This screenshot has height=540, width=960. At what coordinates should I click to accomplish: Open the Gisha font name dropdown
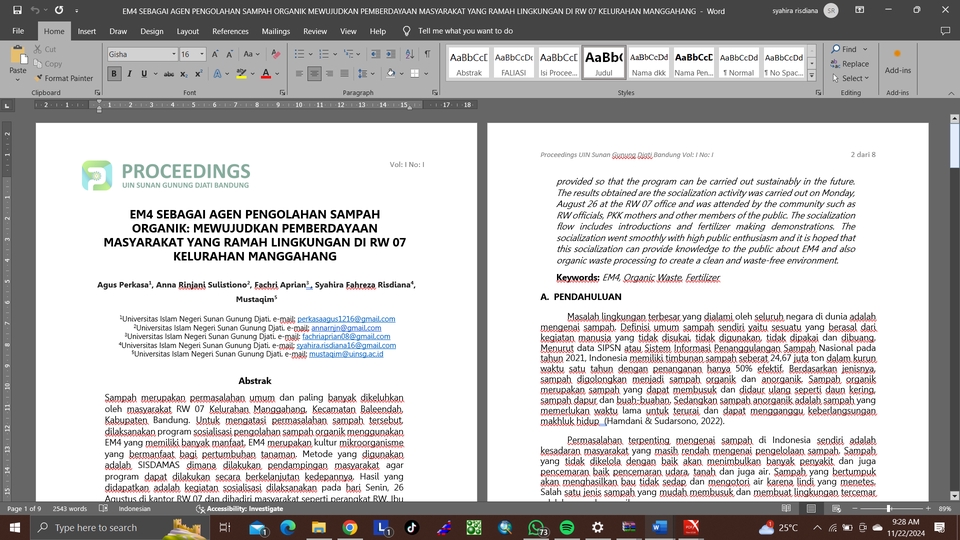[172, 54]
